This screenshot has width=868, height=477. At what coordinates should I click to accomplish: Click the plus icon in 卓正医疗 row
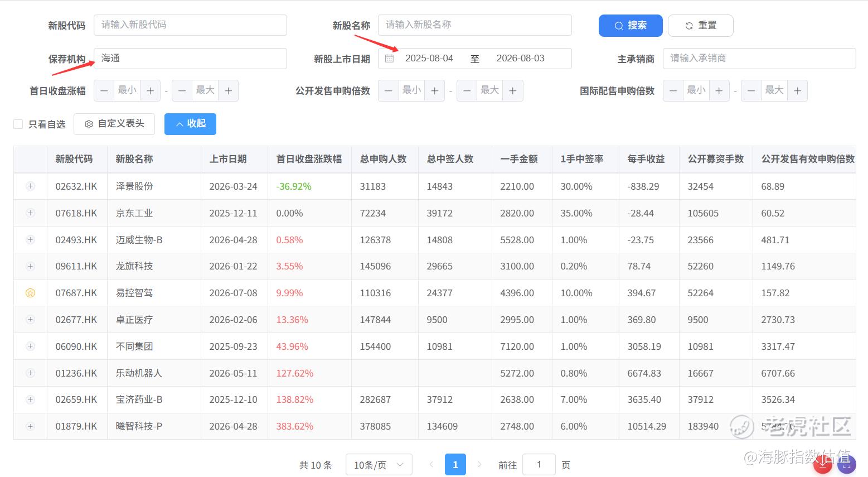click(x=30, y=320)
